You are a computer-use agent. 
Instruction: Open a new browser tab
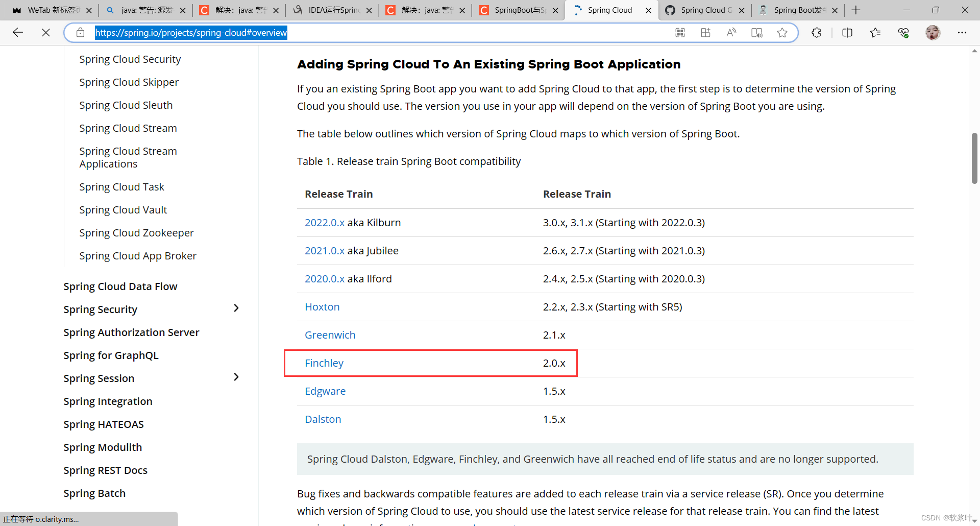[856, 10]
